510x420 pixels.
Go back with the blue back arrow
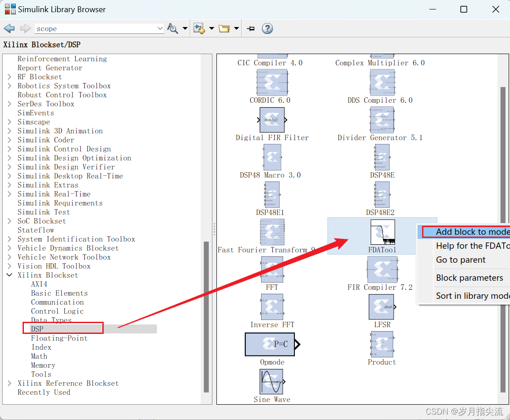tap(9, 28)
